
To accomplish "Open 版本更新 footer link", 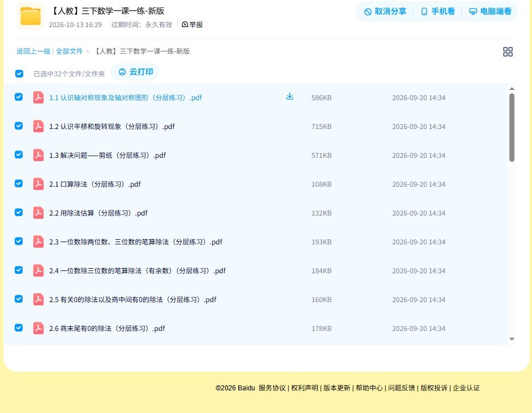I will 337,388.
